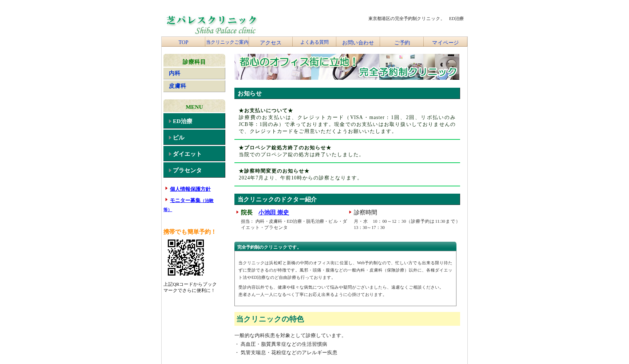Go to the アクセス menu item
The height and width of the screenshot is (364, 629).
270,43
